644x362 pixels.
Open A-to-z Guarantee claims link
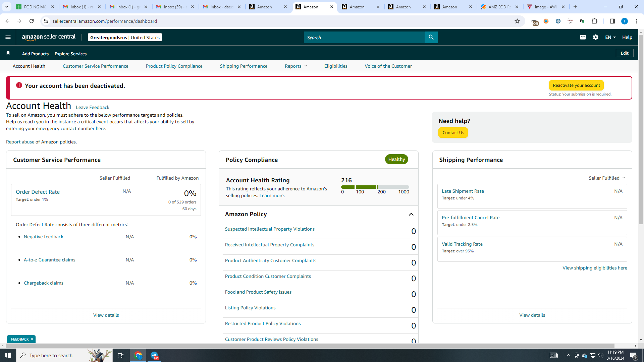tap(50, 260)
